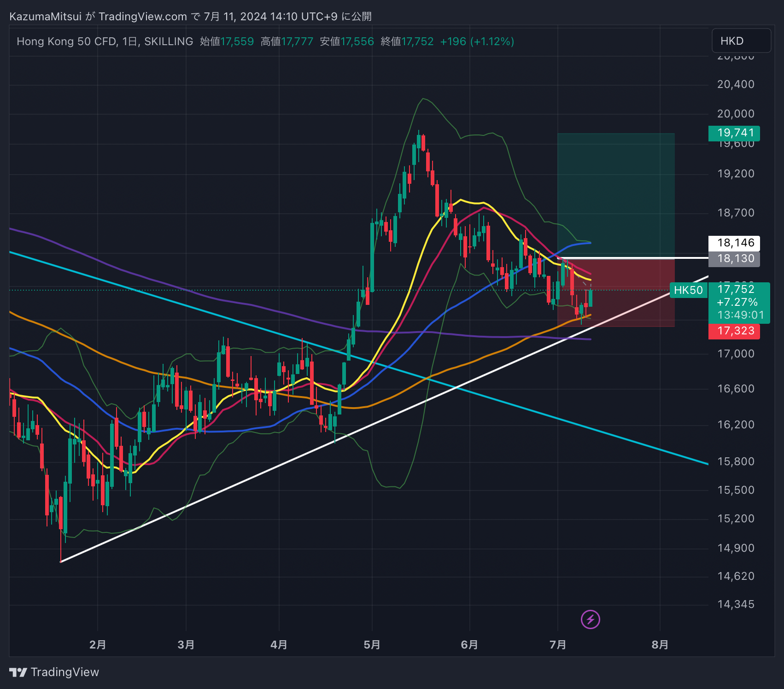Click the 19,200 price axis label
The width and height of the screenshot is (784, 689).
click(x=736, y=174)
